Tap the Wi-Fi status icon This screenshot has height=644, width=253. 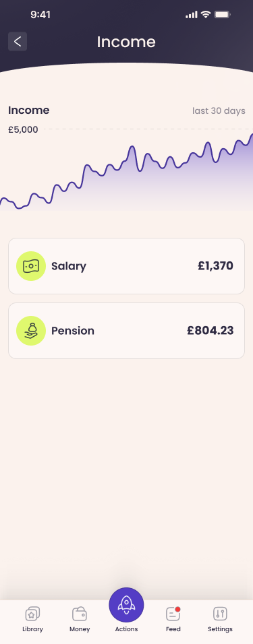[x=205, y=15]
